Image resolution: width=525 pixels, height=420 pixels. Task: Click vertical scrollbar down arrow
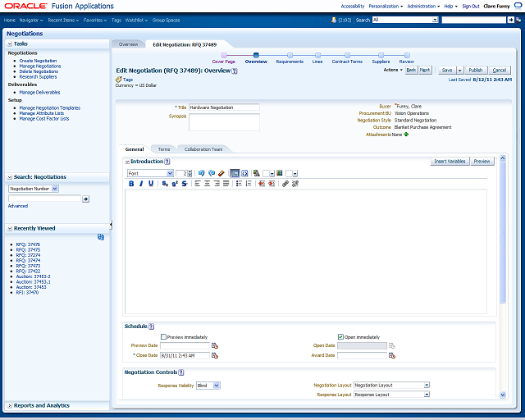503,395
